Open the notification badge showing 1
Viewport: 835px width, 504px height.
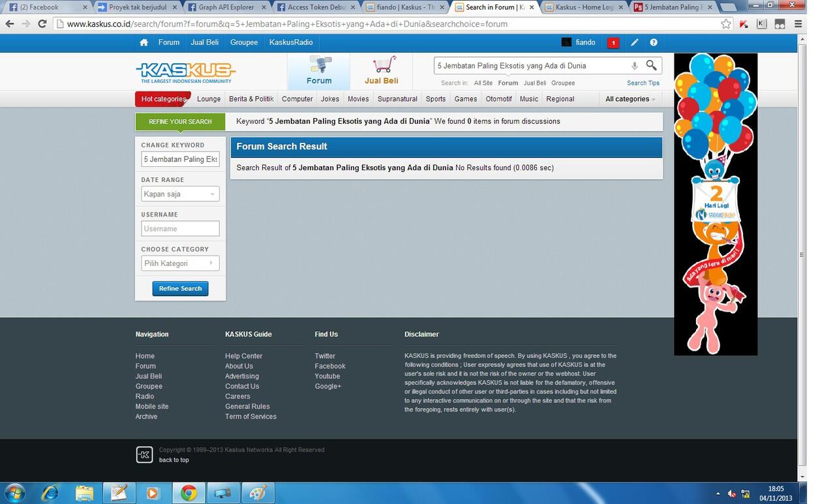(613, 43)
